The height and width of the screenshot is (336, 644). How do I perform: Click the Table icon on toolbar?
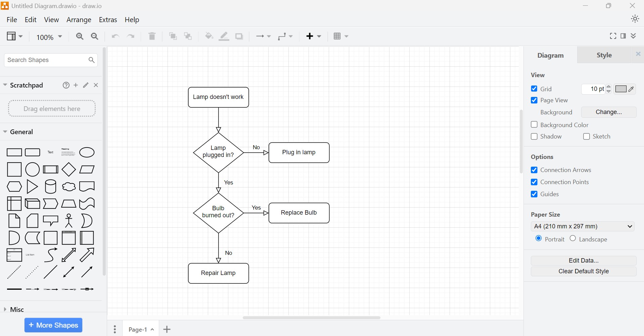point(338,37)
